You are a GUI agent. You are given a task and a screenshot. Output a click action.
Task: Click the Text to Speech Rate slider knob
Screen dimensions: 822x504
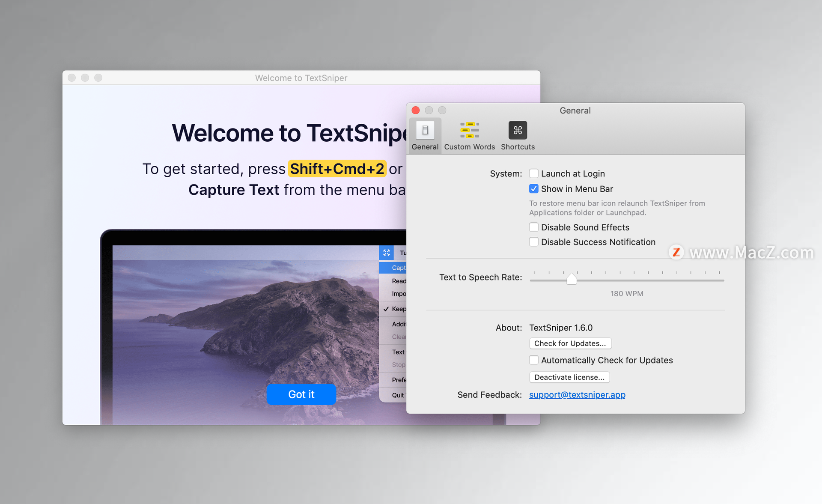click(572, 280)
